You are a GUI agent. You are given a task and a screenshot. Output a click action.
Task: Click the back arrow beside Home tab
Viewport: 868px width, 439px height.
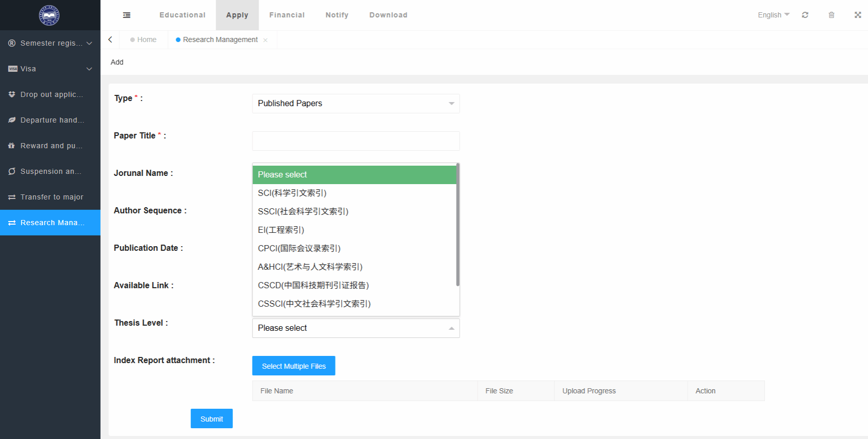tap(110, 39)
